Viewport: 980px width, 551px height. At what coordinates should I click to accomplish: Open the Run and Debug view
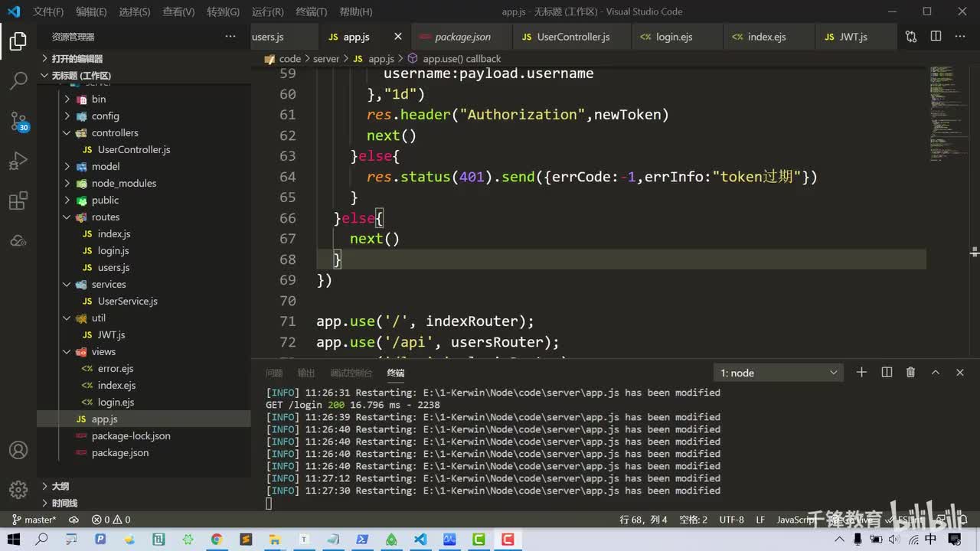pyautogui.click(x=18, y=161)
